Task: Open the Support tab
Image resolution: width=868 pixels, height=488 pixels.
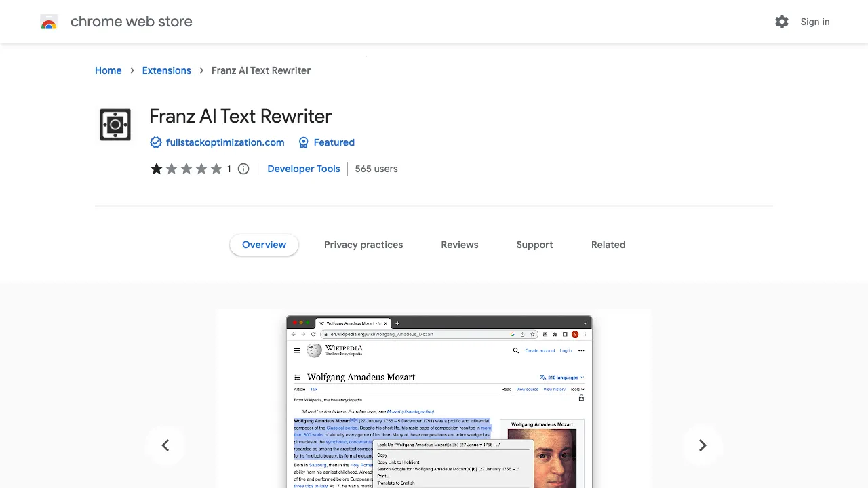Action: pos(535,245)
